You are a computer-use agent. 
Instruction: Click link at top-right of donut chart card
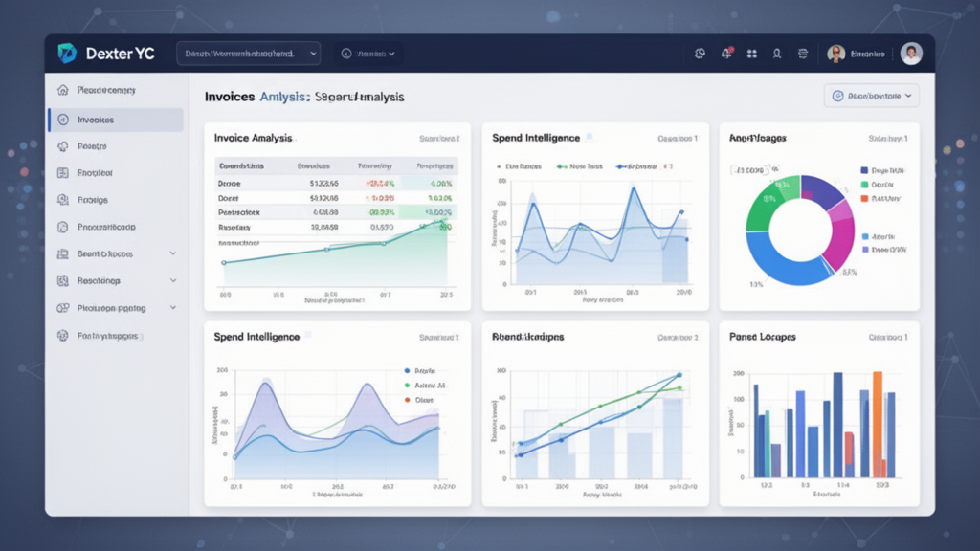coord(888,139)
